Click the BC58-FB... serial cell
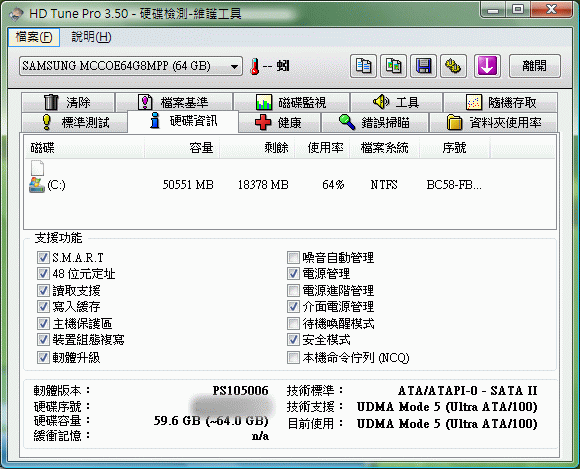The image size is (580, 469). point(454,185)
